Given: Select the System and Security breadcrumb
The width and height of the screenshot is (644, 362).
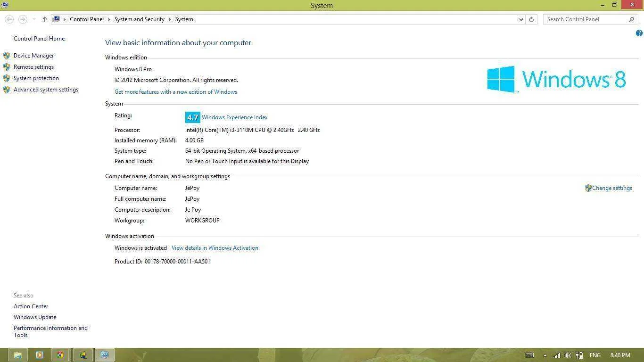Looking at the screenshot, I should point(139,19).
